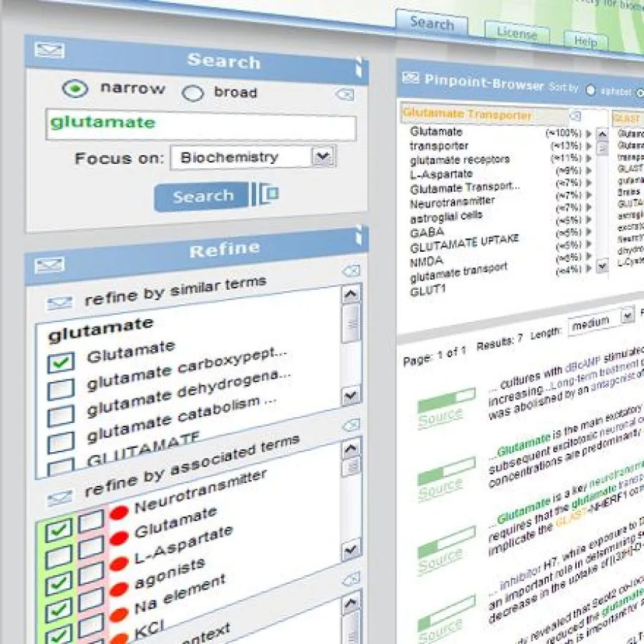This screenshot has width=644, height=644.
Task: Tick the pink checkbox for Neurotransmitter
Action: (91, 522)
